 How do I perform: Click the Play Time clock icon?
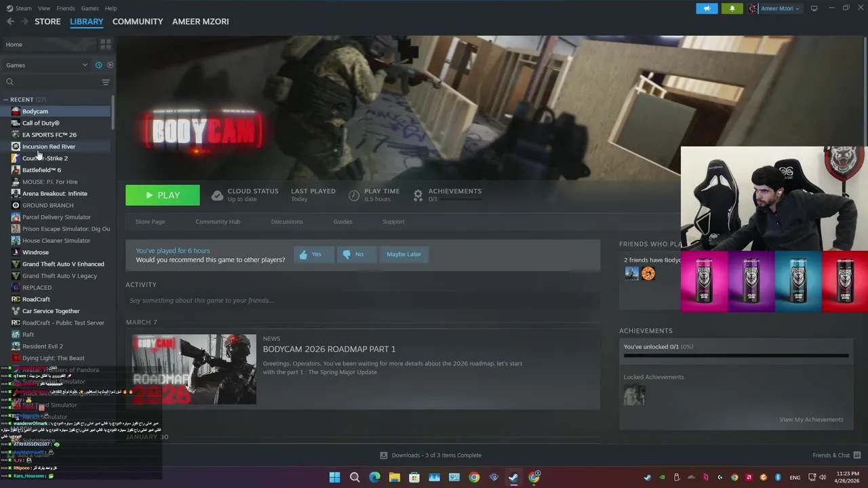click(x=354, y=195)
